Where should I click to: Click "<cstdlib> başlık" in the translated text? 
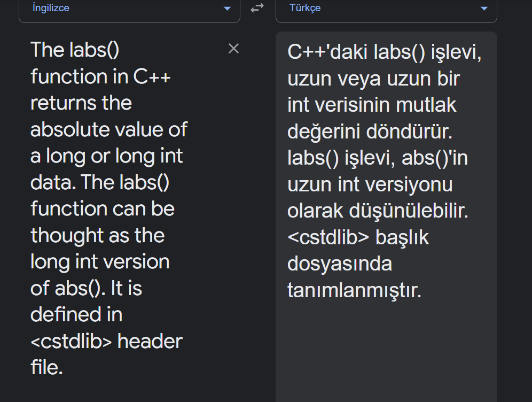[358, 237]
